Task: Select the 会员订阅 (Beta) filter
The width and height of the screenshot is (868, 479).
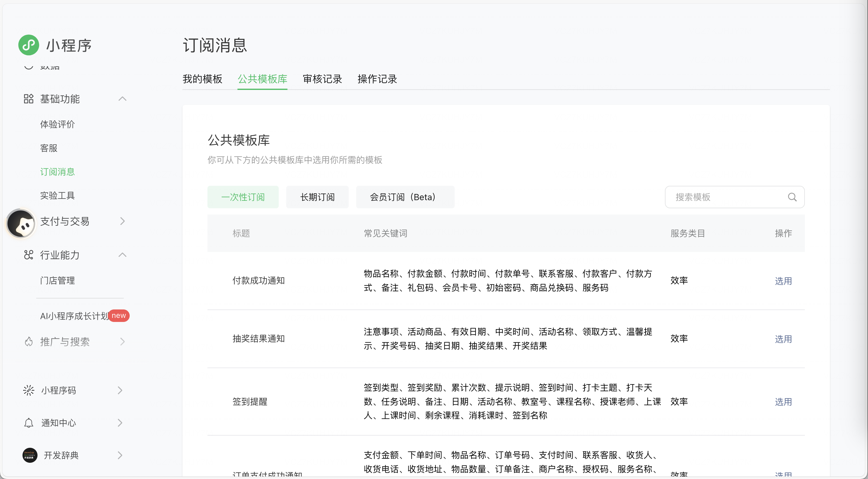Action: click(405, 197)
